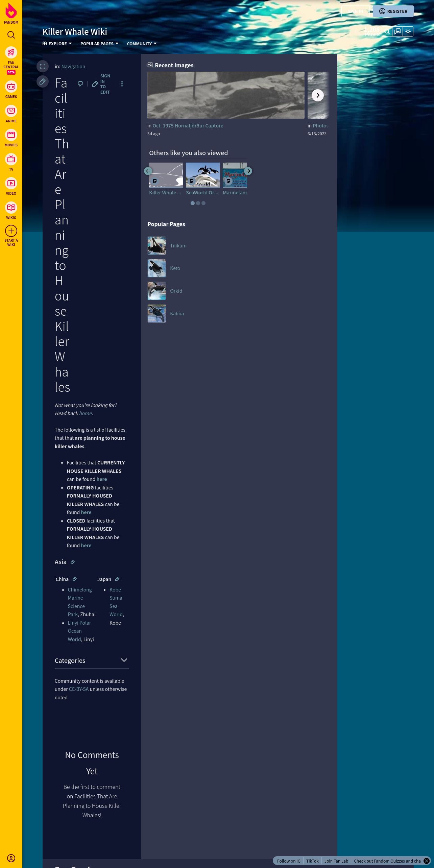Open the user profile icon at sidebar bottom
Image resolution: width=434 pixels, height=868 pixels.
click(11, 858)
